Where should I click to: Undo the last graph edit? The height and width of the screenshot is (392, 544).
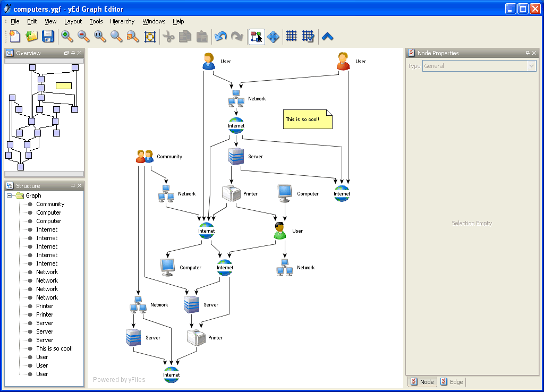click(221, 36)
